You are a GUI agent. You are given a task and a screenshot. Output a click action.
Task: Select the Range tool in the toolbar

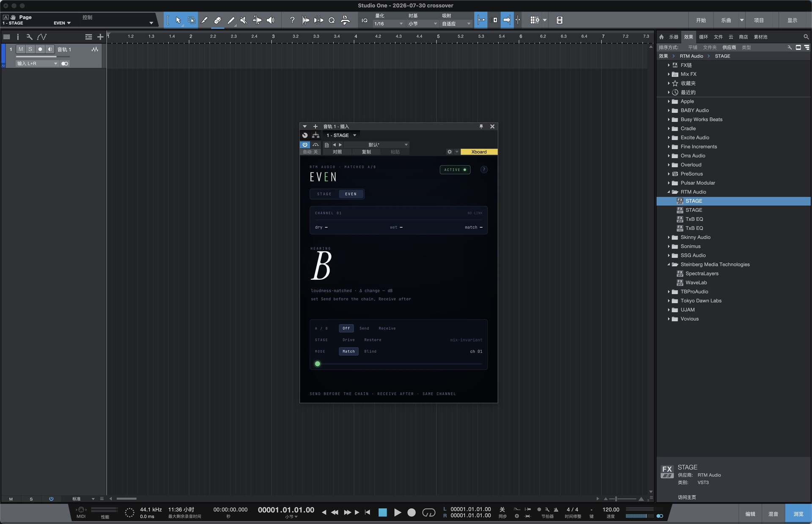(192, 20)
